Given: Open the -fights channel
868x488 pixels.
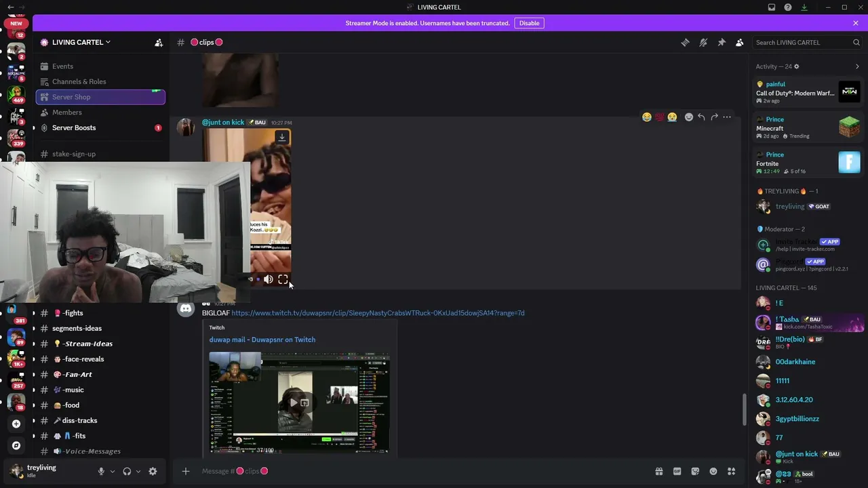Looking at the screenshot, I should click(99, 313).
